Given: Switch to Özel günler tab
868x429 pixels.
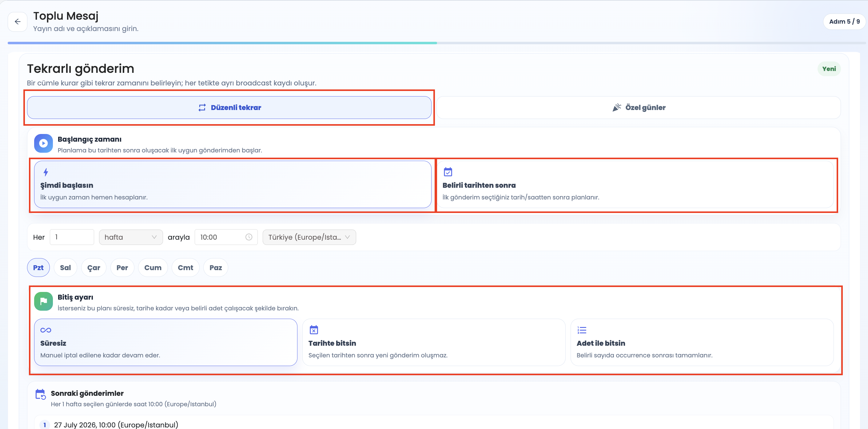Looking at the screenshot, I should (x=639, y=108).
